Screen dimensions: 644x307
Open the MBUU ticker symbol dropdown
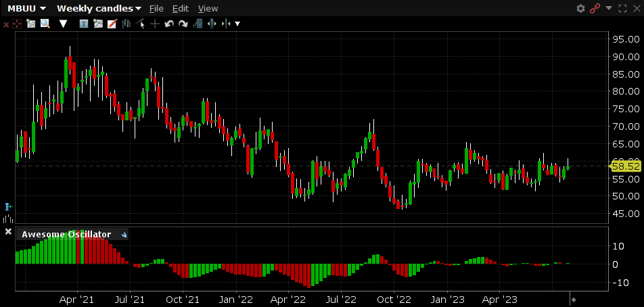(x=27, y=8)
